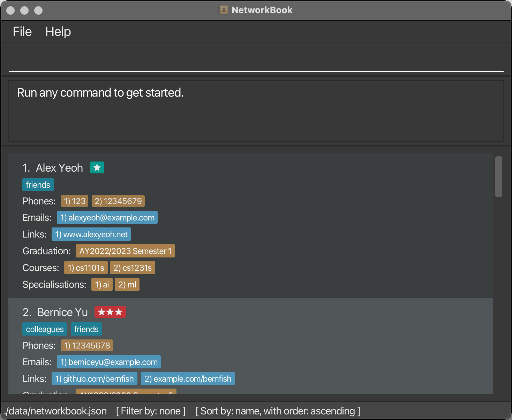Image resolution: width=512 pixels, height=420 pixels.
Task: Click the Sort by name ascending status
Action: coord(278,411)
